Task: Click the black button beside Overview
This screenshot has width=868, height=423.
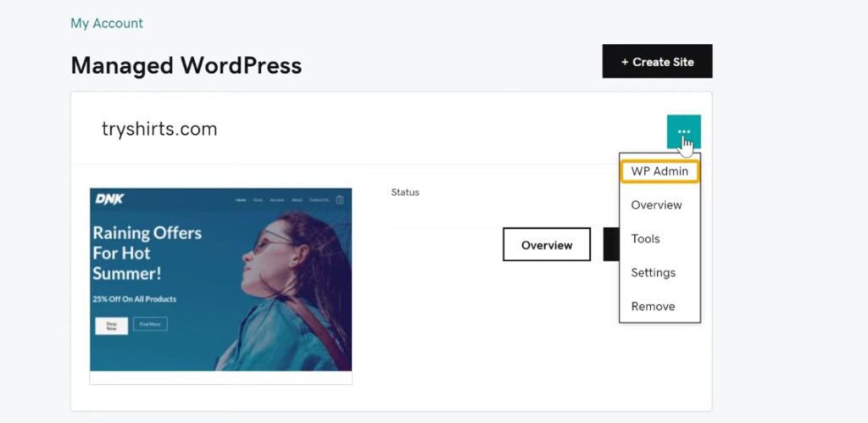Action: [610, 244]
